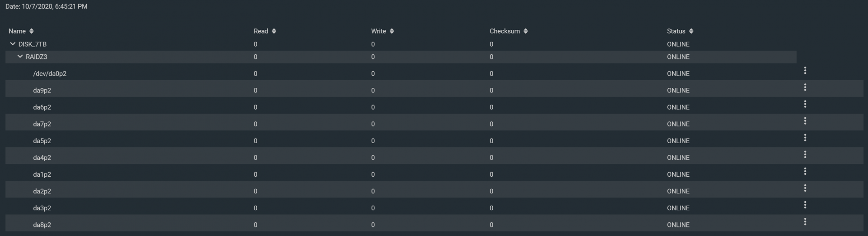Select the da8p2 device name
The height and width of the screenshot is (236, 868).
click(42, 225)
